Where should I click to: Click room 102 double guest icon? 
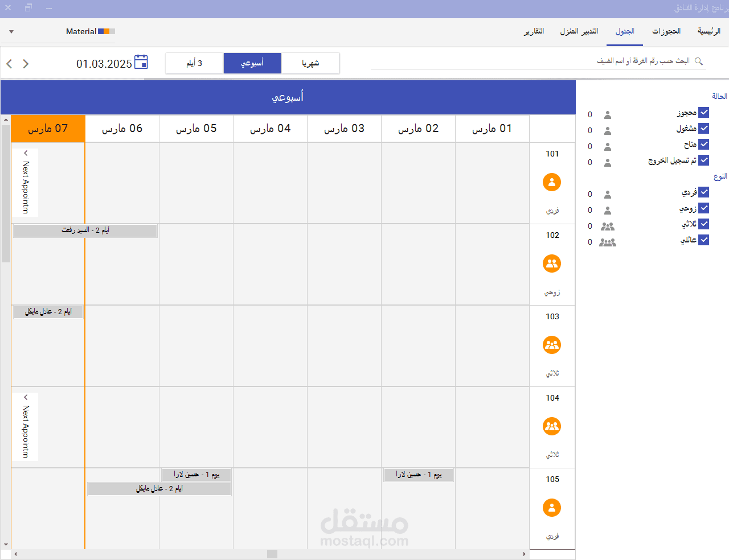(552, 263)
